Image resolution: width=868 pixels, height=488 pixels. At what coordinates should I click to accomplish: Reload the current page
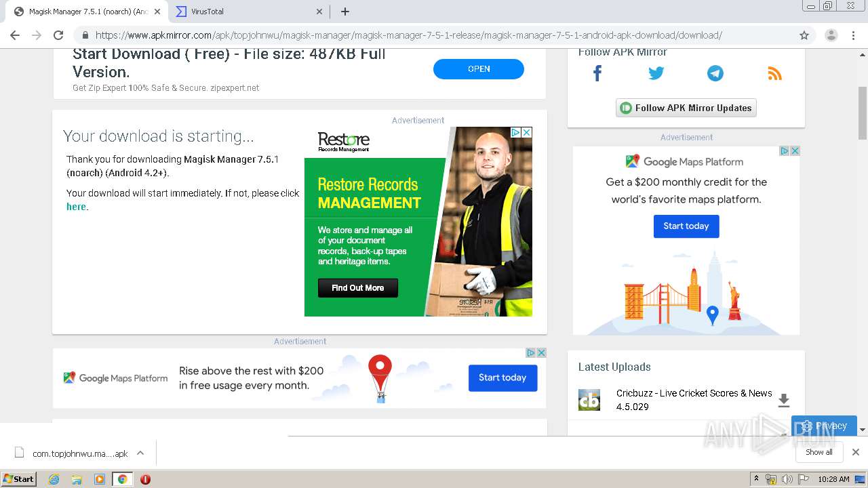(x=58, y=35)
